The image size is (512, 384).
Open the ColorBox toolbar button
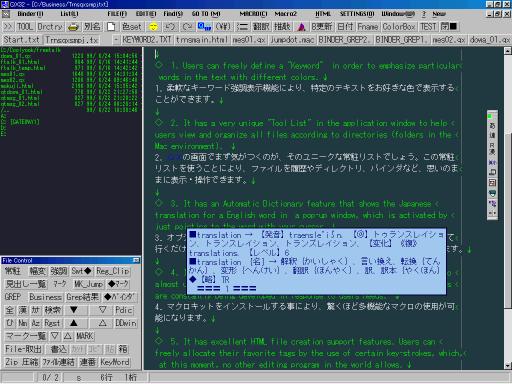pyautogui.click(x=399, y=27)
